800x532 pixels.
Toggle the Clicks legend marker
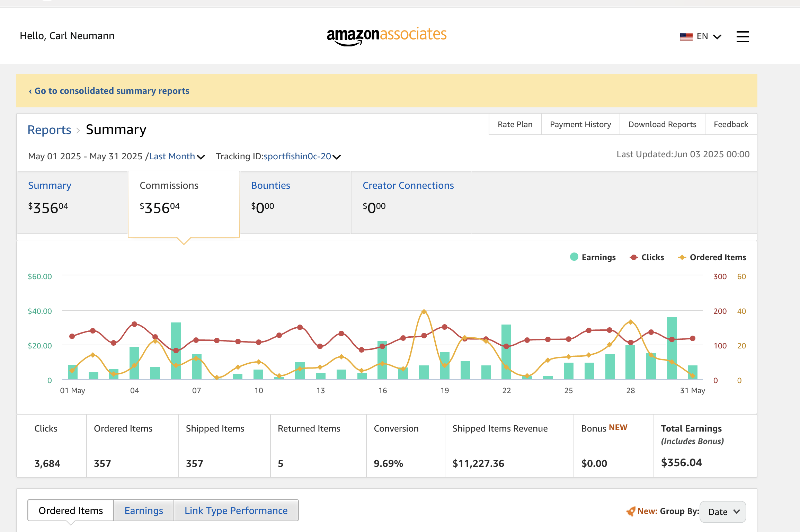[x=634, y=257]
